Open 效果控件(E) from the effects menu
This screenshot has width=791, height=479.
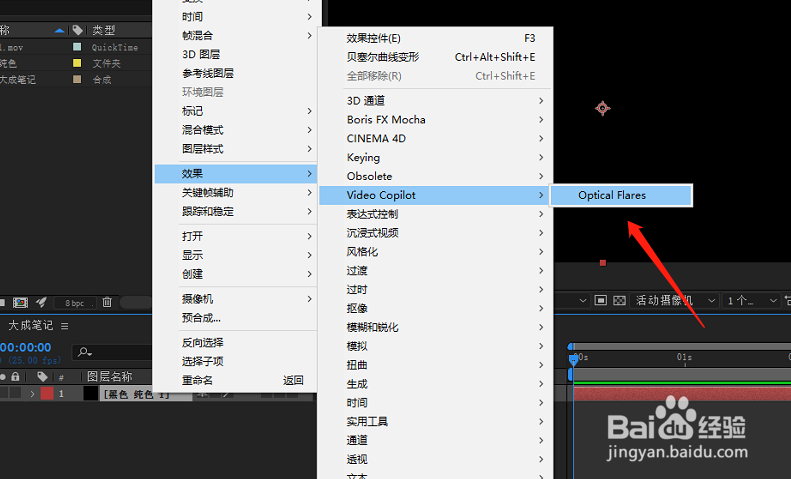(x=435, y=38)
